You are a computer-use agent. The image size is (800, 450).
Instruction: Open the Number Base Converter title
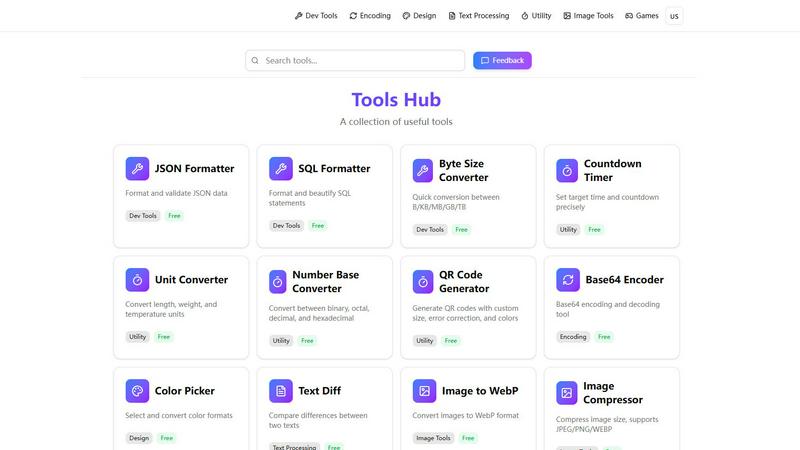coord(326,282)
